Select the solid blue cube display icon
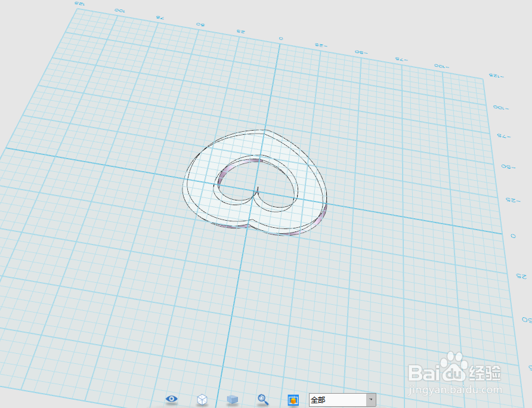The width and height of the screenshot is (532, 408). [x=233, y=400]
